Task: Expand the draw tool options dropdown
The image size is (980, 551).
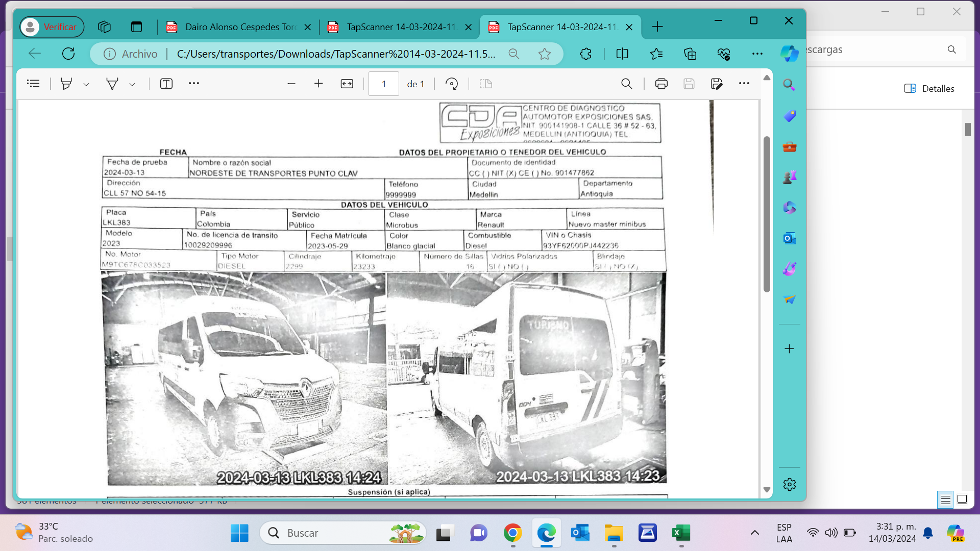Action: [132, 84]
